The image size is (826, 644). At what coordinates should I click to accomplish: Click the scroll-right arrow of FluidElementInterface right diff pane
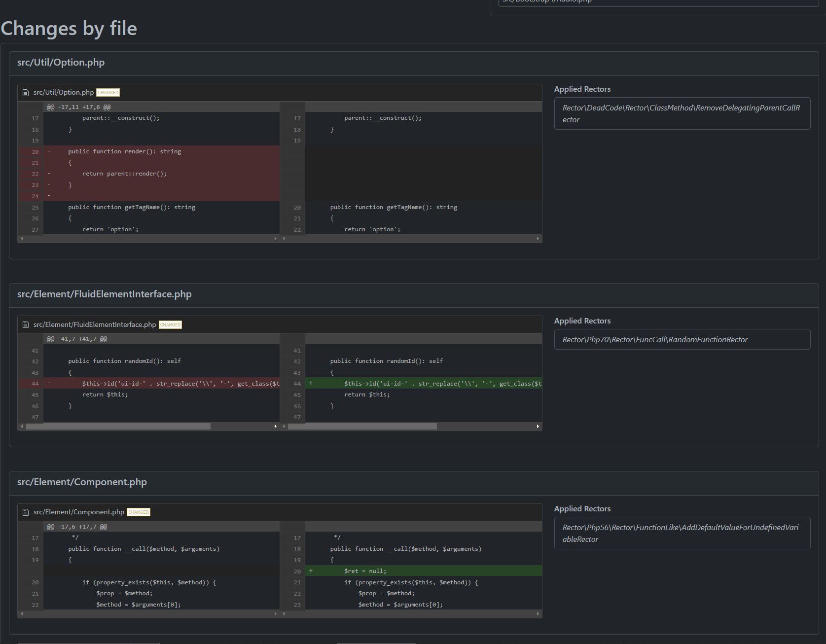click(538, 426)
